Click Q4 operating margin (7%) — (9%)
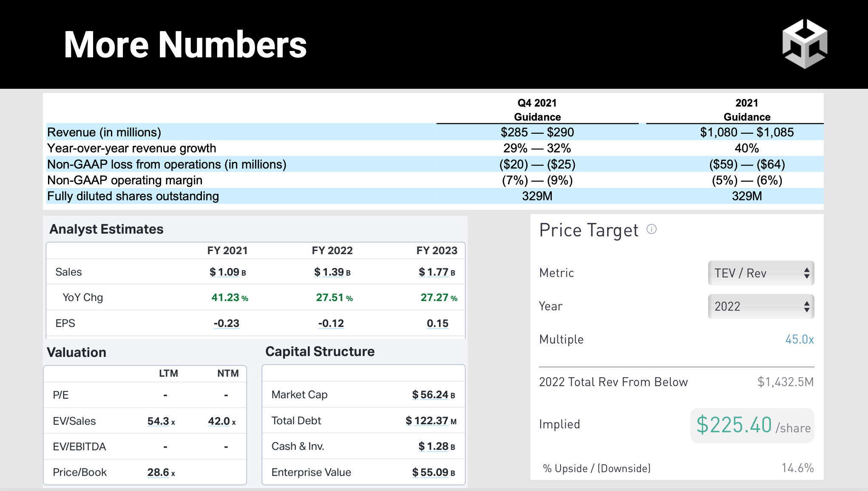Image resolution: width=868 pixels, height=491 pixels. (x=537, y=181)
